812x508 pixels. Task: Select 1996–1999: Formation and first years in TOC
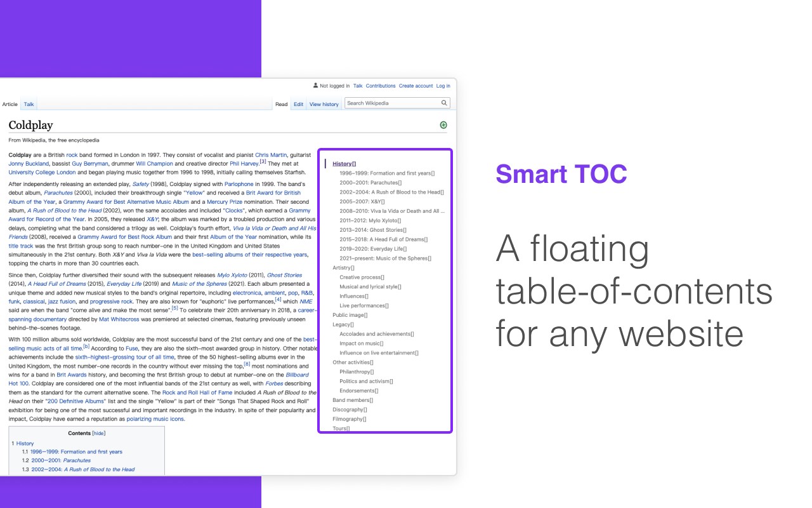[387, 173]
